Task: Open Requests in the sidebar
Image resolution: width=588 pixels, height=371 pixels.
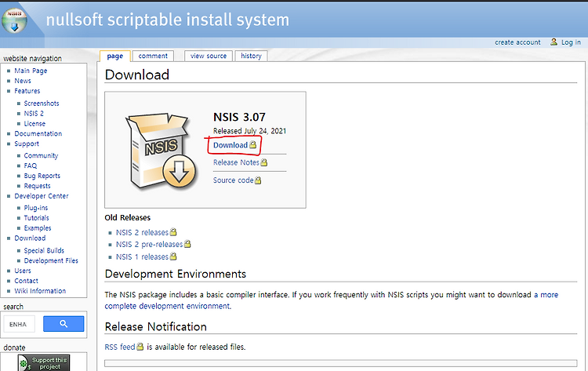Action: (x=37, y=186)
